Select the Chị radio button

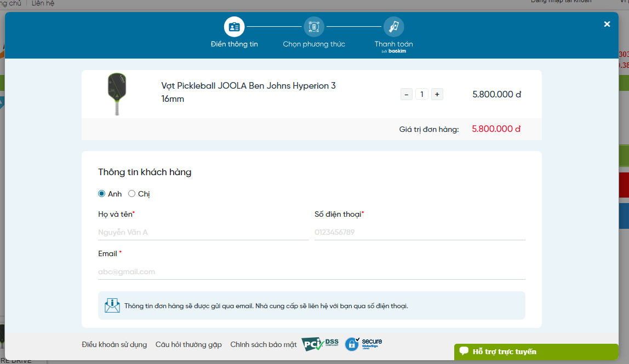(131, 194)
